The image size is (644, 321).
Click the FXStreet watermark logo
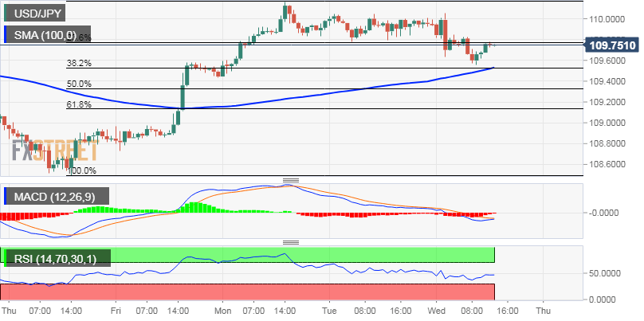53,150
